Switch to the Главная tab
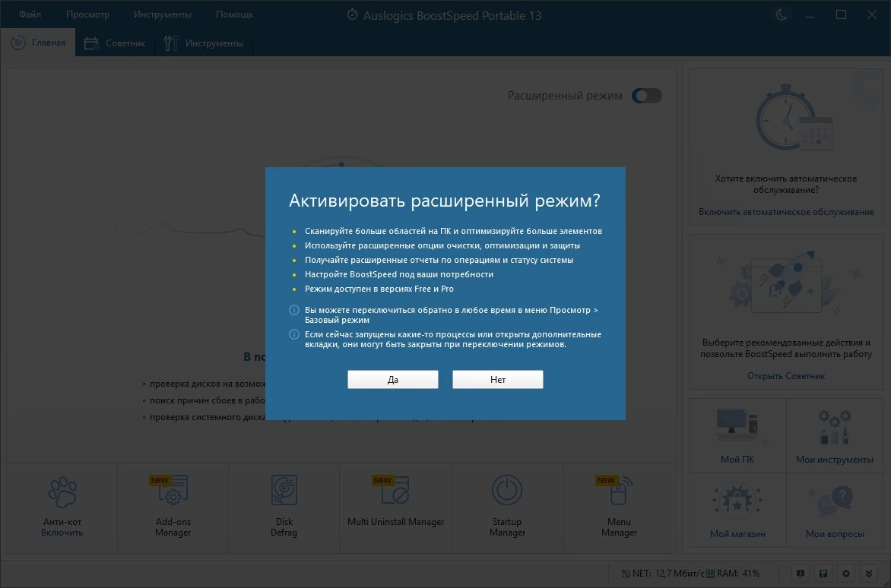891x588 pixels. tap(38, 43)
